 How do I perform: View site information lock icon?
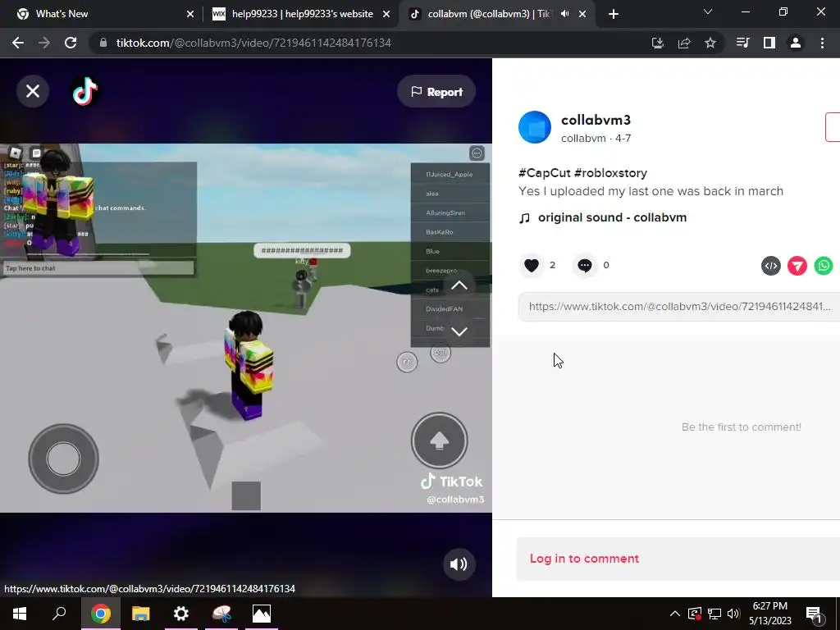pyautogui.click(x=103, y=43)
